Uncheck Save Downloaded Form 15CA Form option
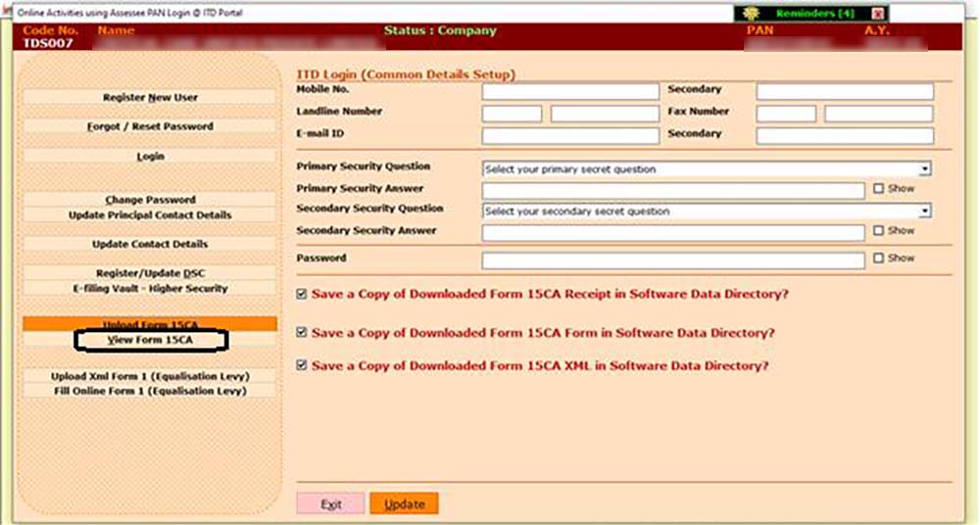Image resolution: width=980 pixels, height=525 pixels. pyautogui.click(x=302, y=333)
